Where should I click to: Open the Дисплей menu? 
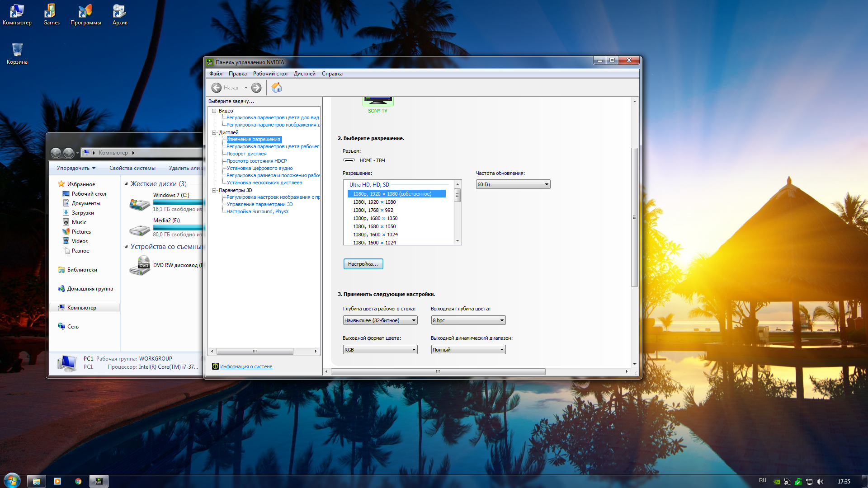click(304, 74)
